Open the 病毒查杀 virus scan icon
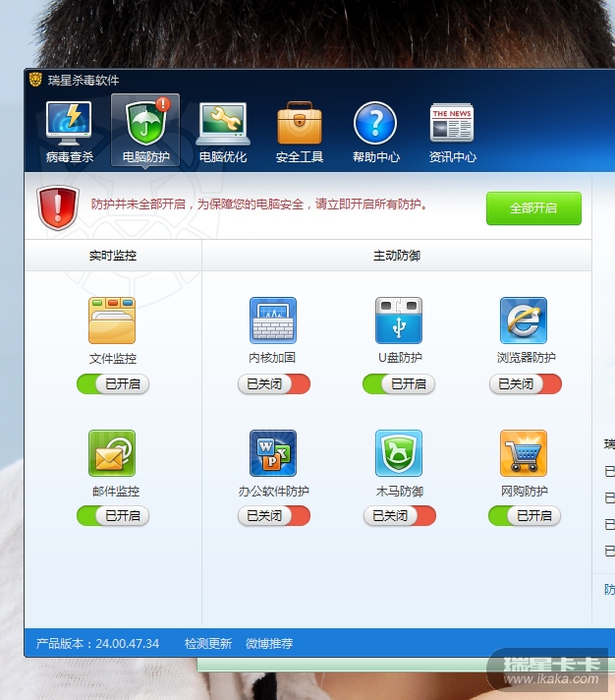This screenshot has width=615, height=700. (x=69, y=124)
